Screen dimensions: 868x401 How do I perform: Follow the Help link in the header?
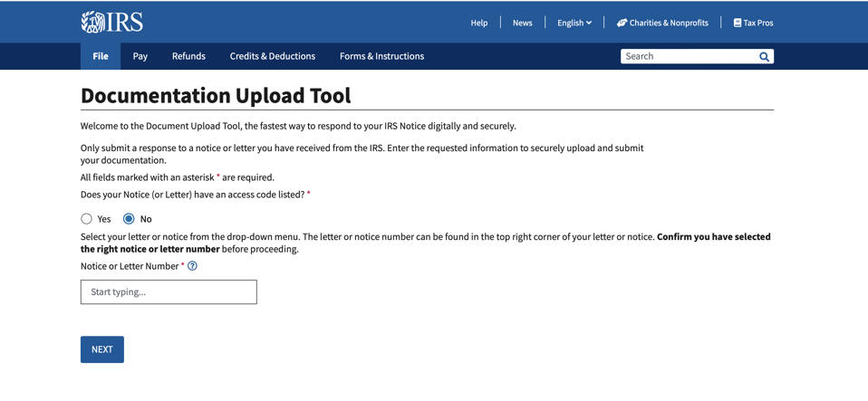coord(478,23)
